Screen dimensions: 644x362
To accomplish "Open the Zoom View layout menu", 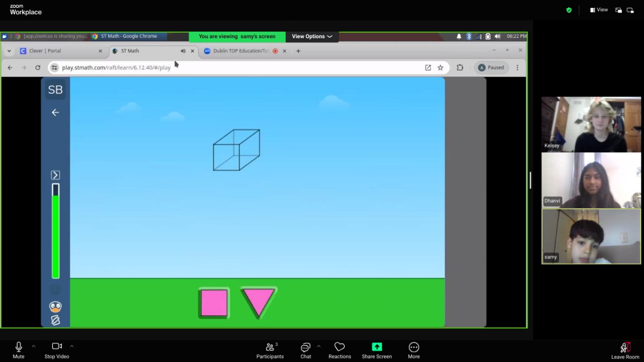I will [599, 10].
